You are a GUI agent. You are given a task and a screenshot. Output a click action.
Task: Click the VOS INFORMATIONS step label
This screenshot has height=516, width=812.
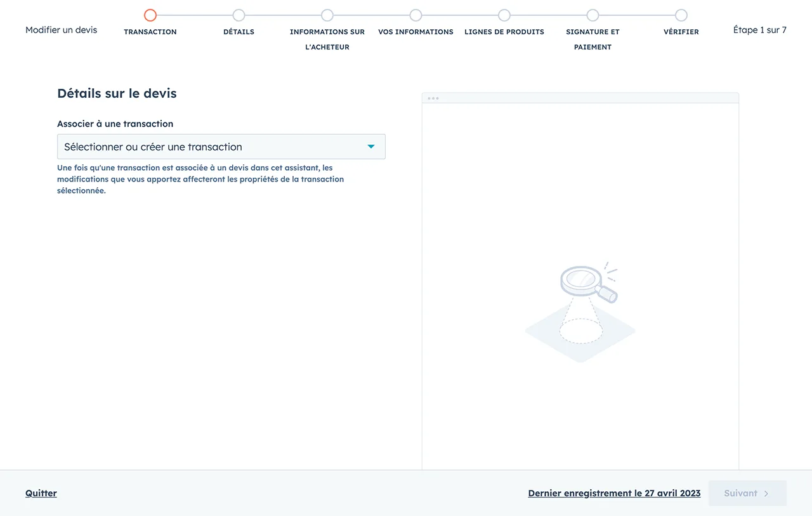[416, 32]
